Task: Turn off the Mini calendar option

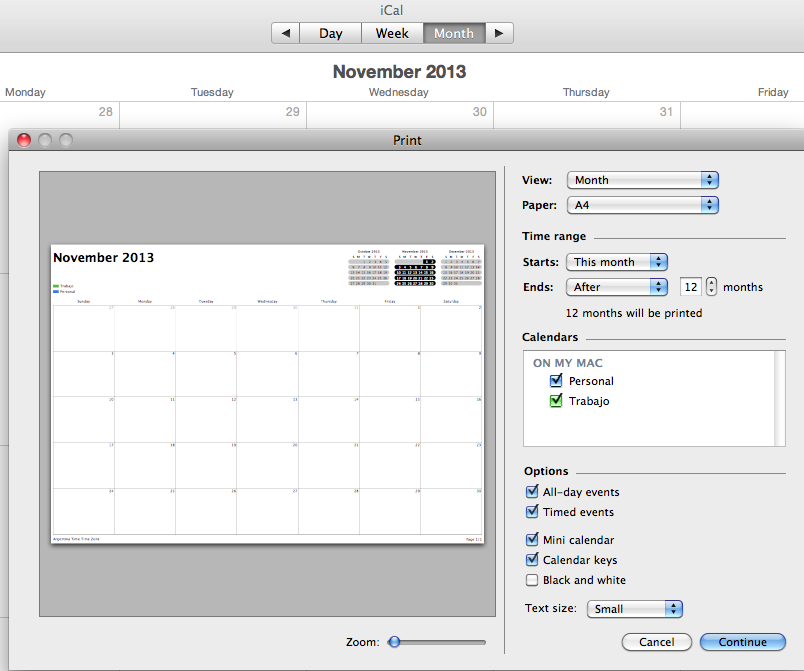Action: (532, 539)
